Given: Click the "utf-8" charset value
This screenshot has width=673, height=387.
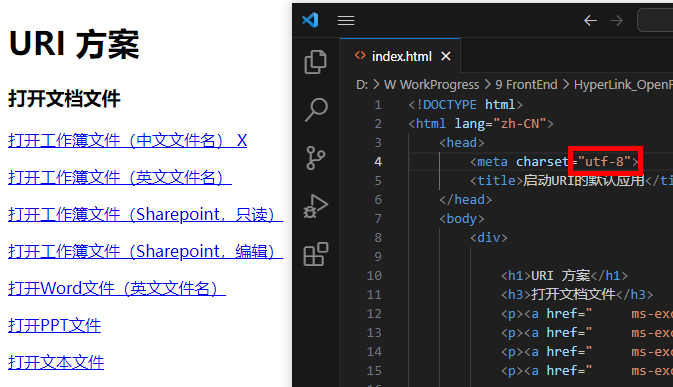Looking at the screenshot, I should click(x=604, y=161).
